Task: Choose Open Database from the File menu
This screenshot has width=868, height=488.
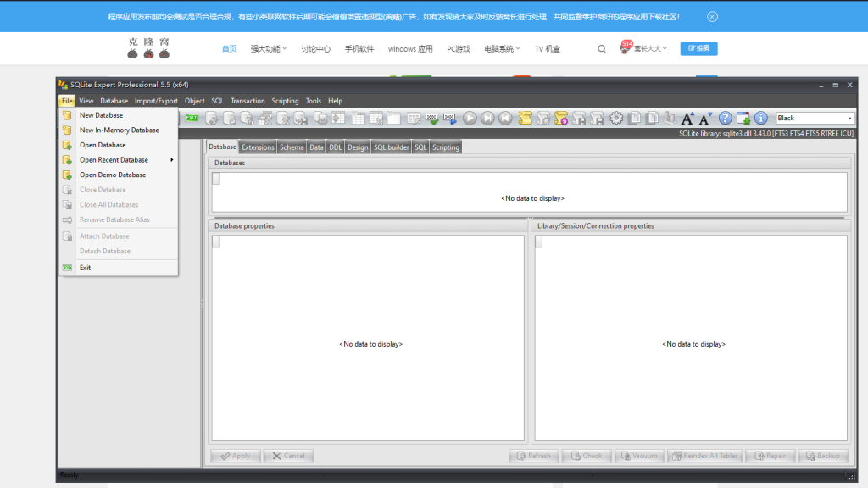Action: pos(119,145)
